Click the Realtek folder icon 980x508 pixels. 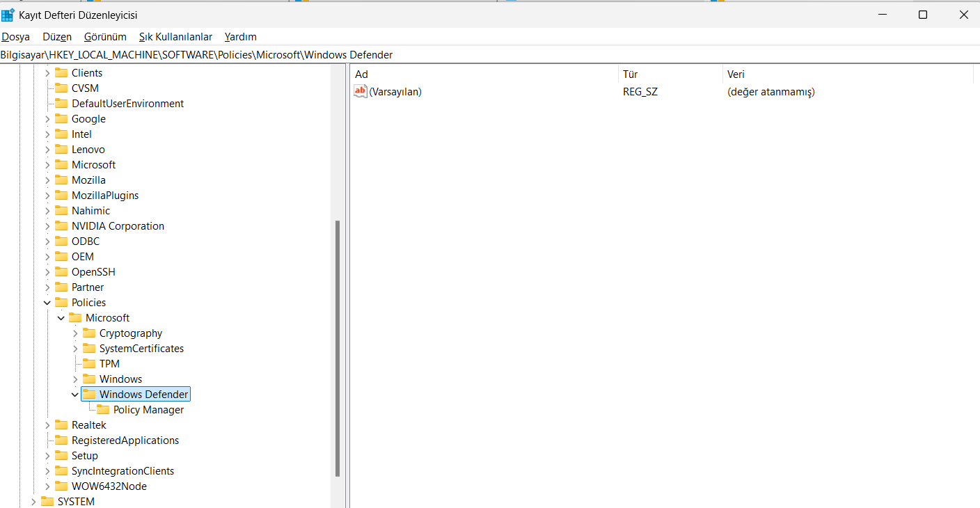click(61, 425)
